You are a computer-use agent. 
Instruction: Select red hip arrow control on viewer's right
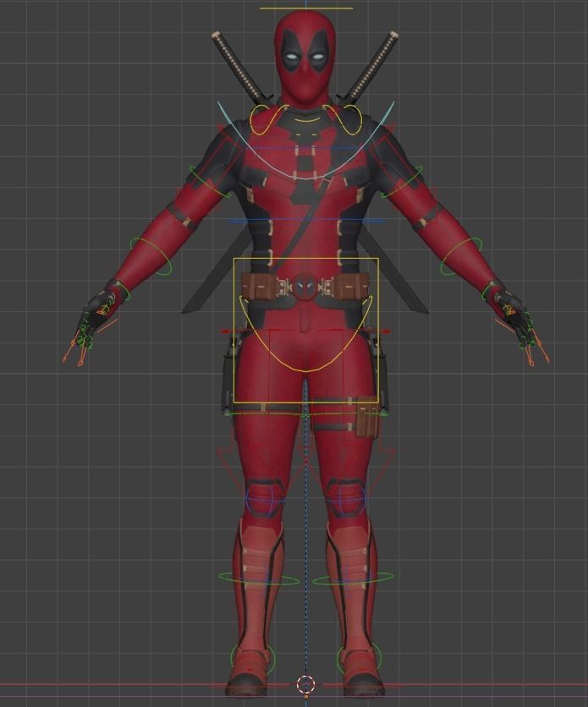pyautogui.click(x=386, y=332)
